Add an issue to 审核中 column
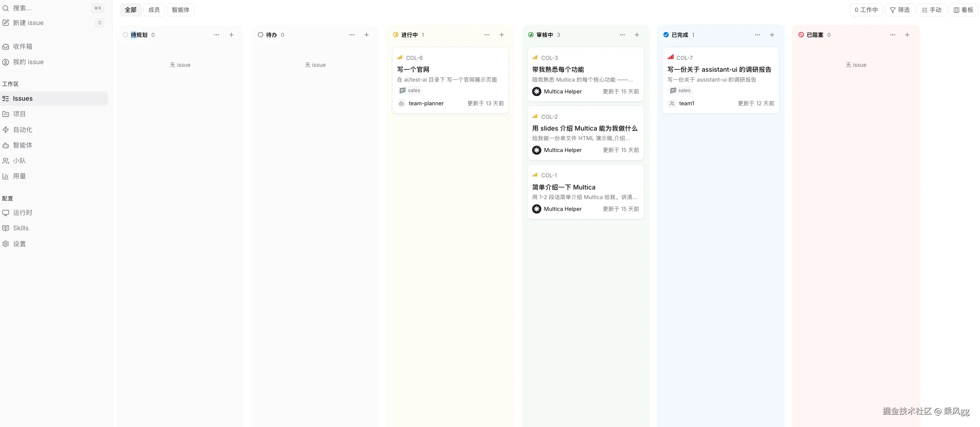This screenshot has width=980, height=427. pyautogui.click(x=637, y=35)
